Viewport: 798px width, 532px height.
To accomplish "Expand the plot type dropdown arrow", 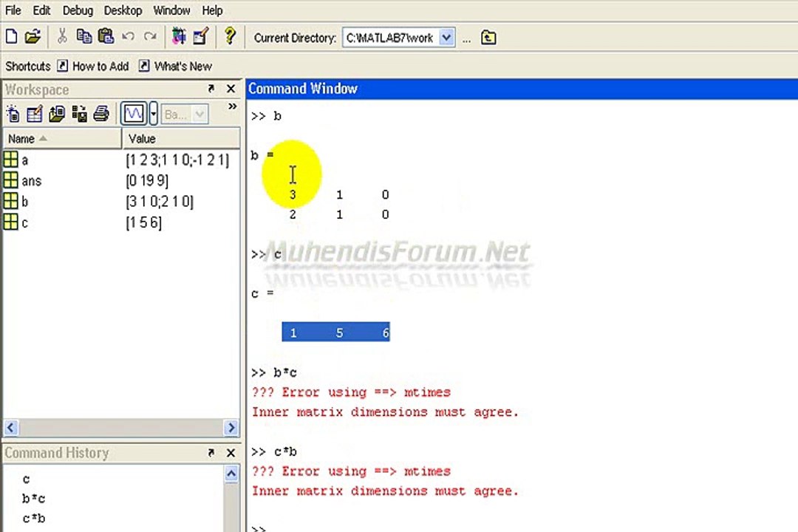I will (153, 114).
